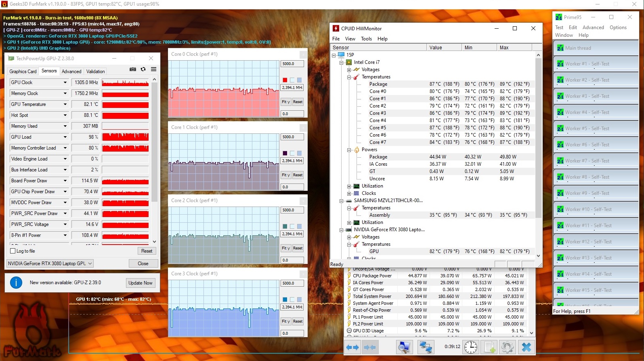Click the dark purple swatch on Core 1 Clock
The width and height of the screenshot is (644, 361).
(x=285, y=153)
